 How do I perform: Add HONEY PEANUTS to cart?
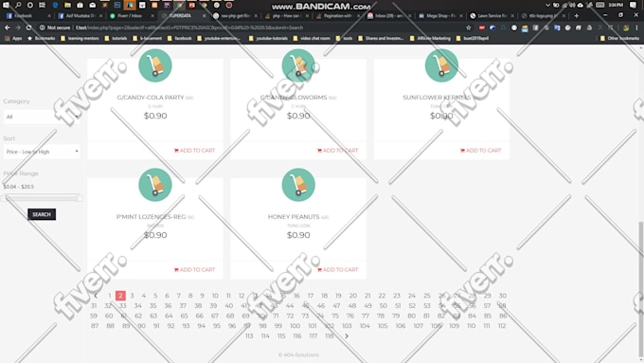337,270
